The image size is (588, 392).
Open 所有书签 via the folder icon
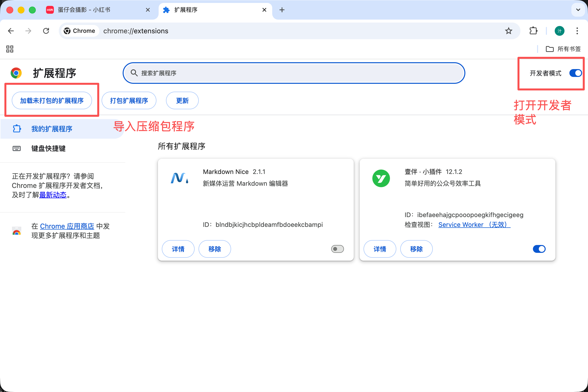click(549, 49)
